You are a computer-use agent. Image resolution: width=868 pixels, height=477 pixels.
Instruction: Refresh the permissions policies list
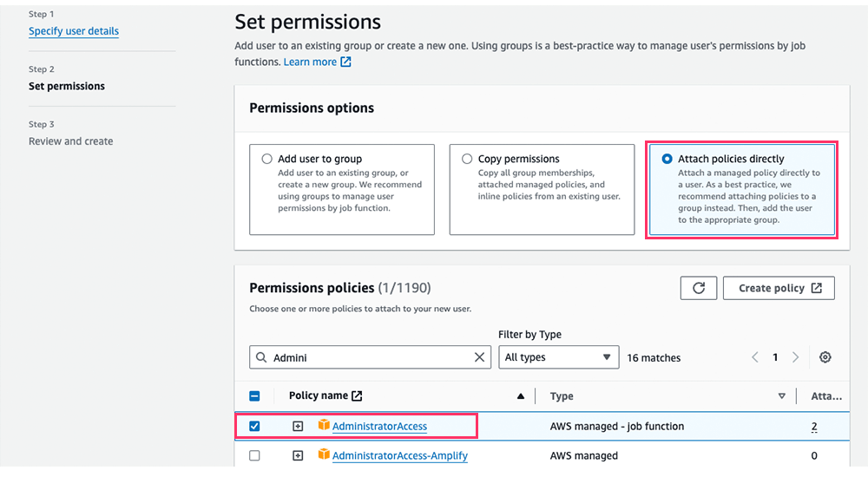coord(699,288)
